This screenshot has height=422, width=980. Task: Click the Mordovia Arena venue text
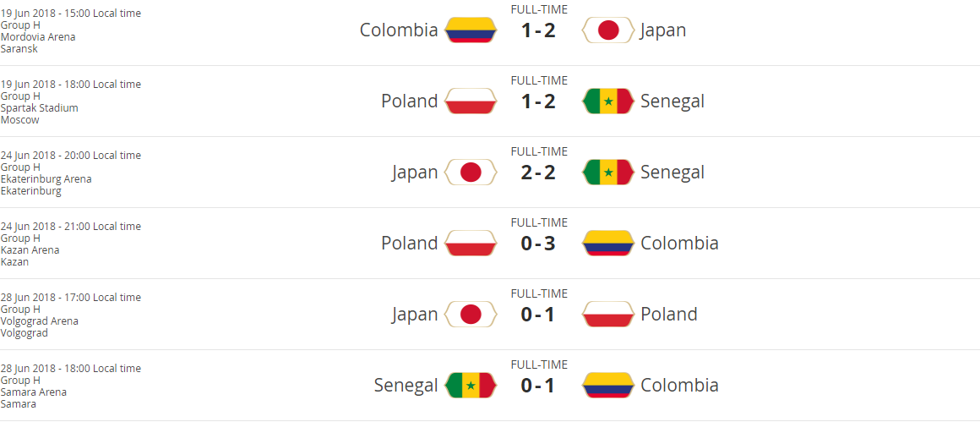(38, 37)
